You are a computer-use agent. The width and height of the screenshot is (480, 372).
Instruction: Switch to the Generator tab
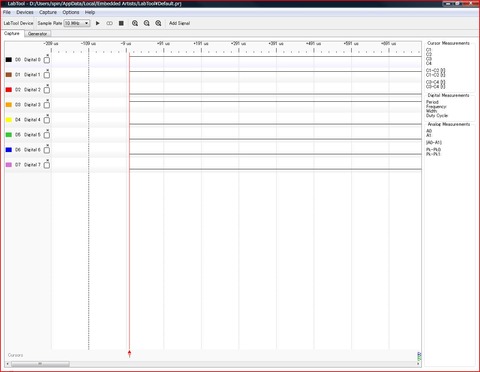[37, 34]
